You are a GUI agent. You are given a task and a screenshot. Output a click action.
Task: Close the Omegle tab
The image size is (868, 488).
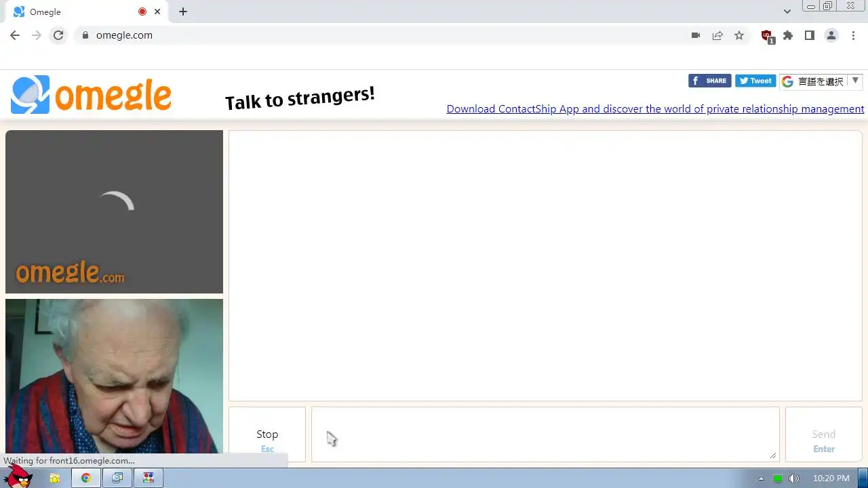pyautogui.click(x=158, y=12)
